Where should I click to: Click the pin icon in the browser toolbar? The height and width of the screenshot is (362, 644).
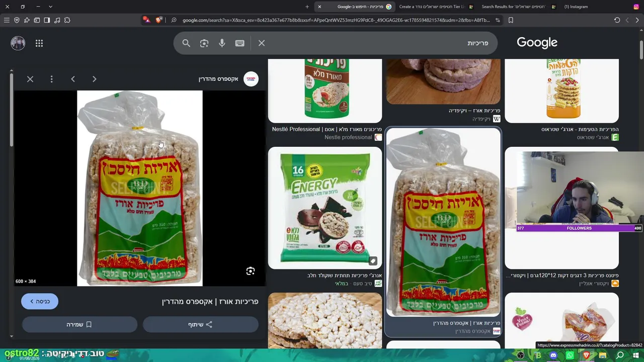click(27, 20)
